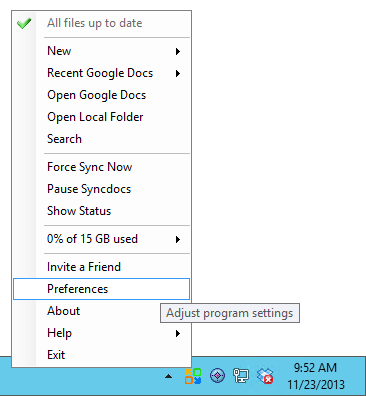Click the Dropbox tray icon with red X
The width and height of the screenshot is (366, 396).
[x=265, y=376]
